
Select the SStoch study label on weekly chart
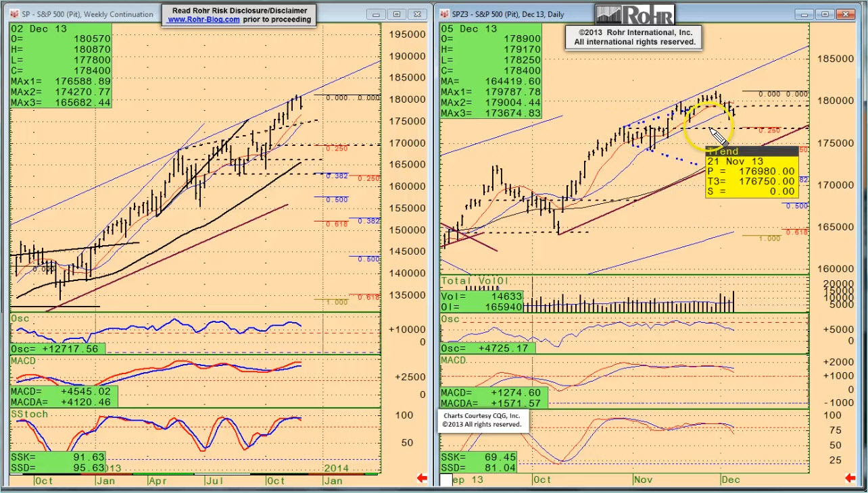[x=30, y=414]
